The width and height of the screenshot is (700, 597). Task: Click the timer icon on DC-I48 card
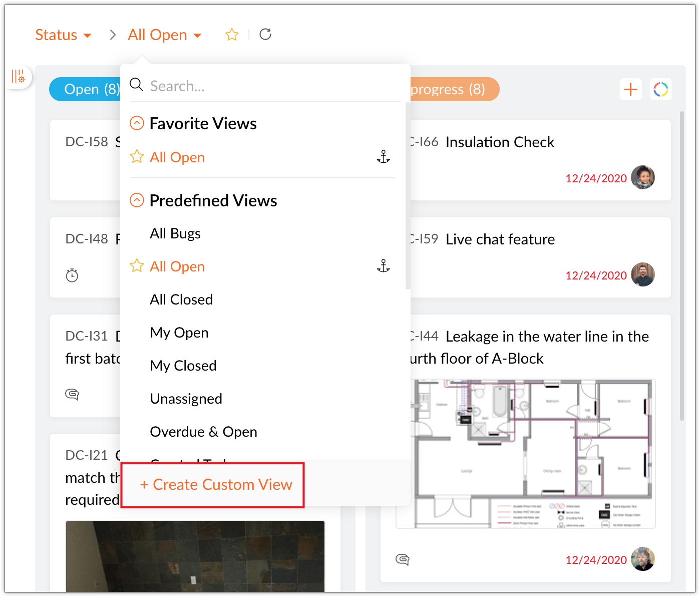tap(72, 275)
